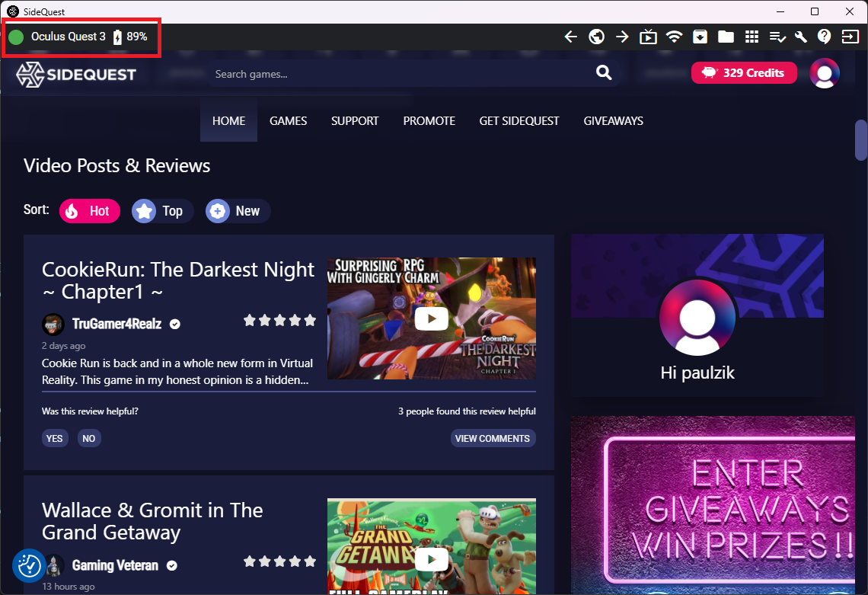The image size is (868, 595).
Task: Play the Wallace & Gromit review video
Action: [x=431, y=559]
